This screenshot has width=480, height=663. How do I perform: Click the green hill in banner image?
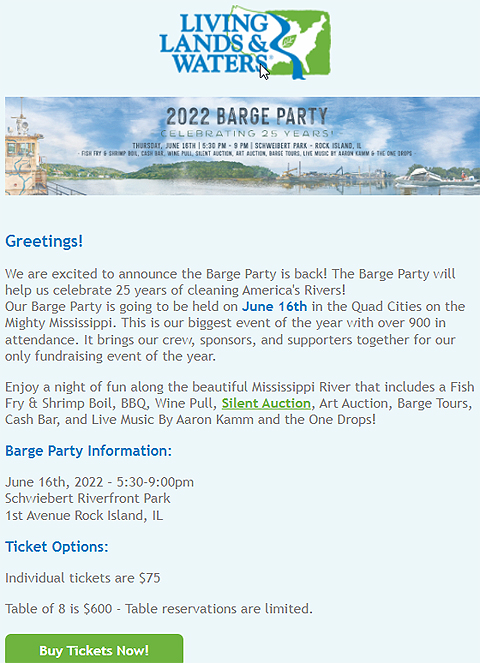click(x=201, y=170)
